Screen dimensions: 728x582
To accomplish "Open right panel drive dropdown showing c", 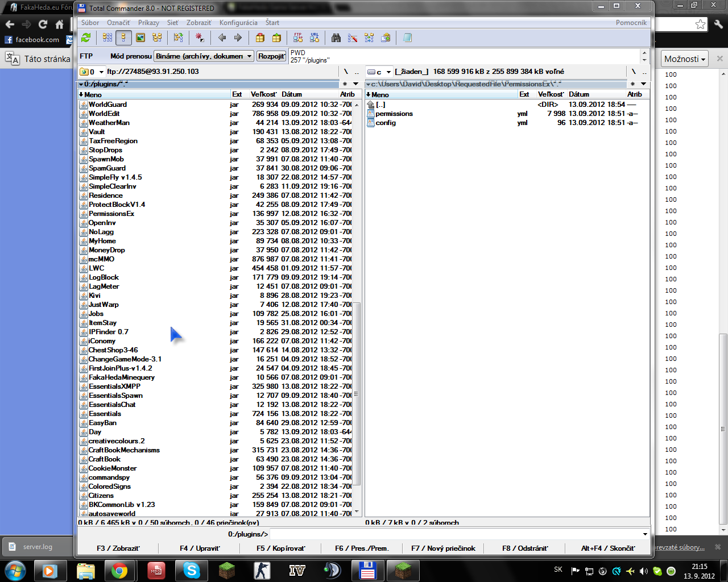I will coord(379,72).
